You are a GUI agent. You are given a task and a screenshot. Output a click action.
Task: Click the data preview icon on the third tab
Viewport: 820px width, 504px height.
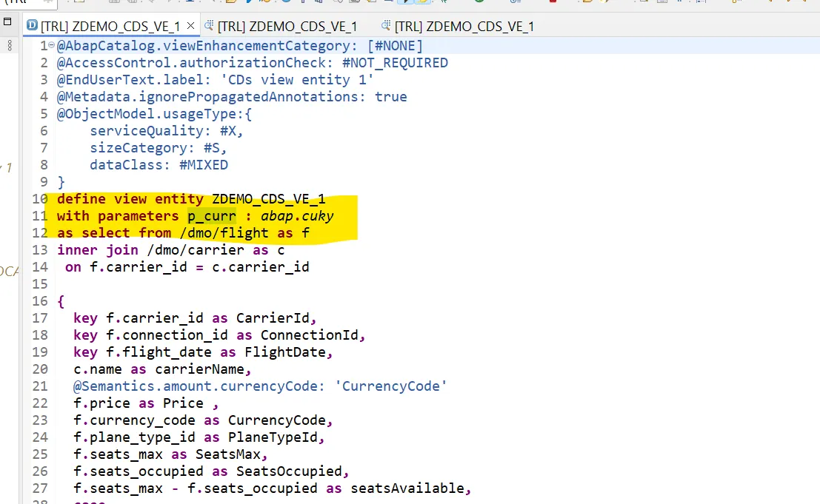click(386, 25)
